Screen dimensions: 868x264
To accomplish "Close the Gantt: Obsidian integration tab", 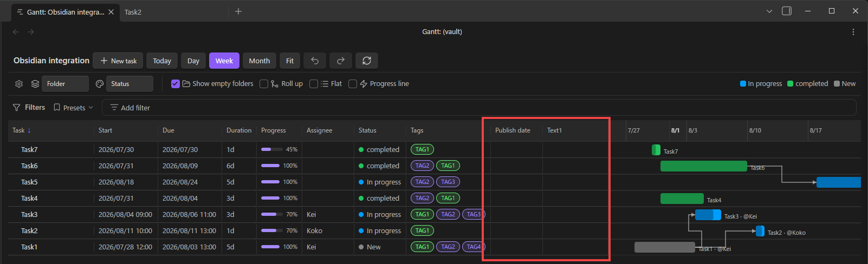I will (111, 12).
